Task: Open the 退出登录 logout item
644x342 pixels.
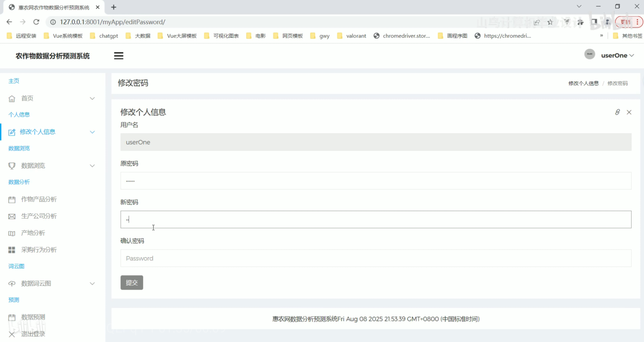Action: 33,334
